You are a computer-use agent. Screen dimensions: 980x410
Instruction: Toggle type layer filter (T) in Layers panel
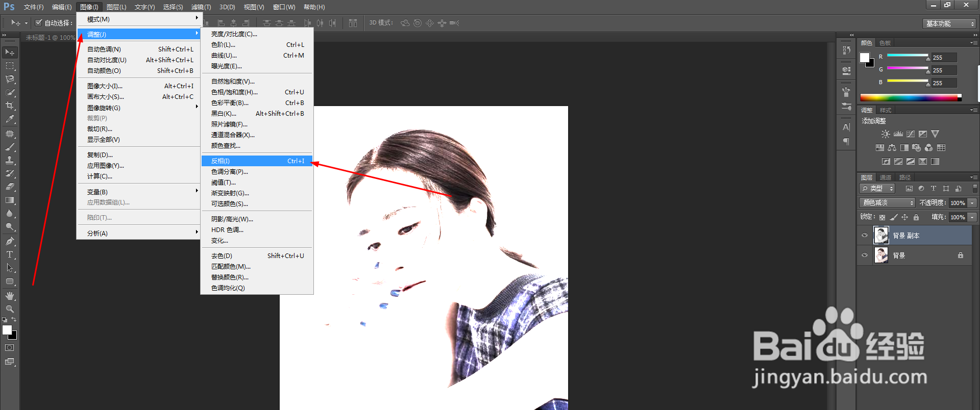tap(934, 189)
